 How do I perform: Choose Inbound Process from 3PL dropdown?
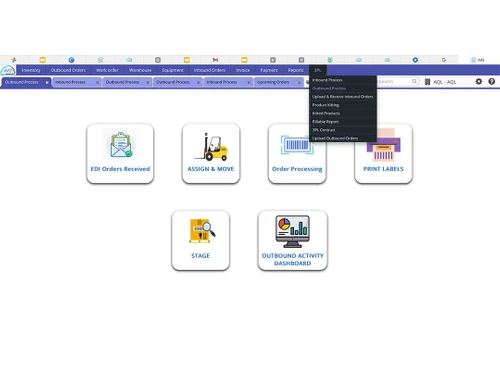[343, 80]
